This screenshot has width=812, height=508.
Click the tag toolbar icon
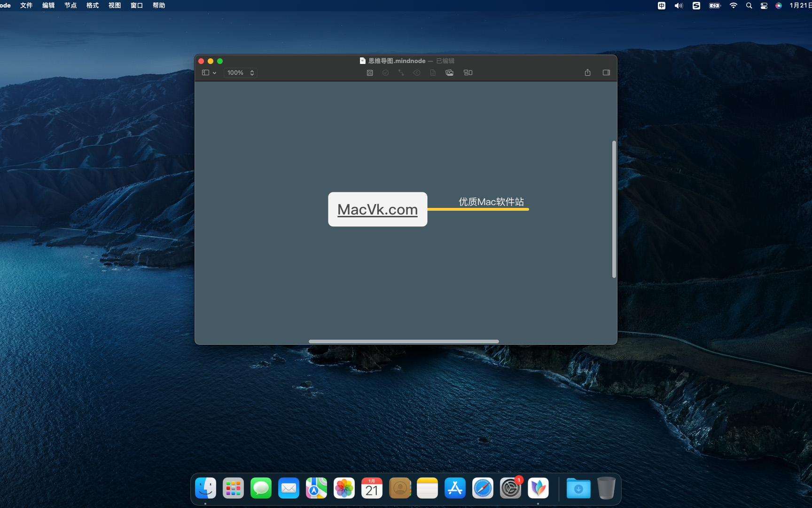417,73
